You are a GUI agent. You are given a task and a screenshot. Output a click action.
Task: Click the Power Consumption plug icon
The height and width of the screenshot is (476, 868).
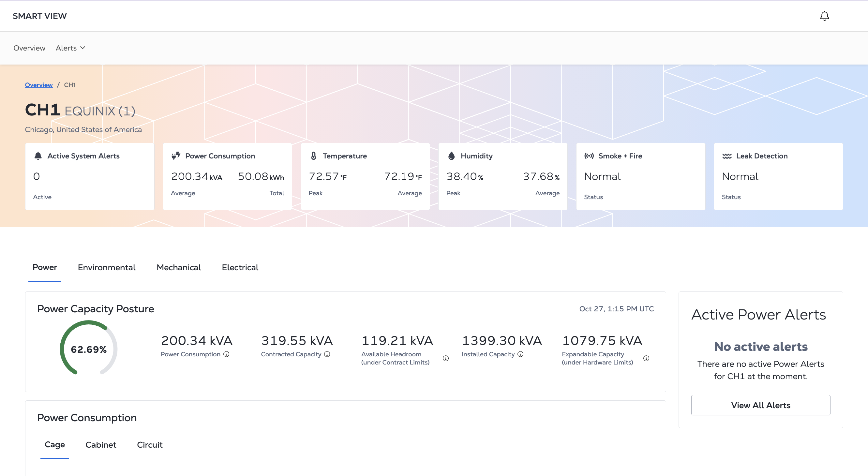click(176, 156)
